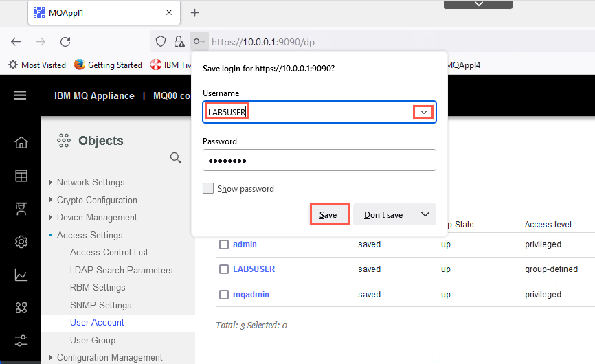Click the shield tracking protection icon
595x364 pixels.
[161, 41]
